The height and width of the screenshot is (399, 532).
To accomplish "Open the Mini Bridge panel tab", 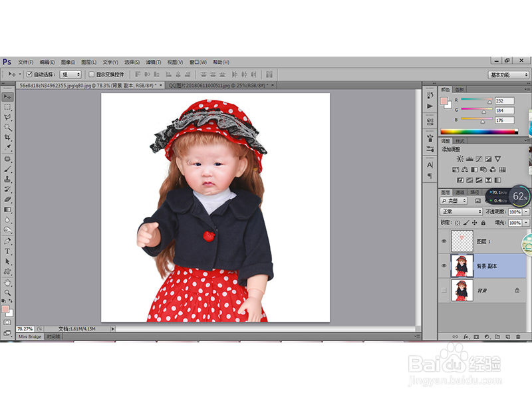I will 30,336.
